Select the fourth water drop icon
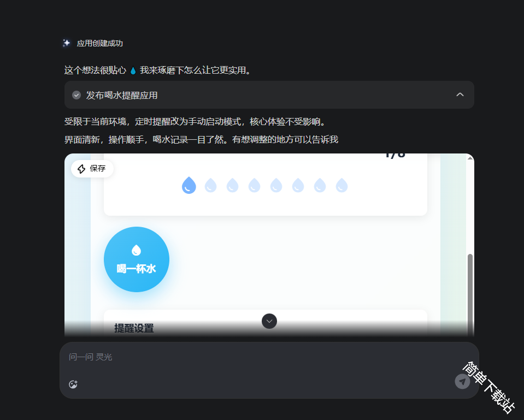524x420 pixels. click(x=254, y=186)
